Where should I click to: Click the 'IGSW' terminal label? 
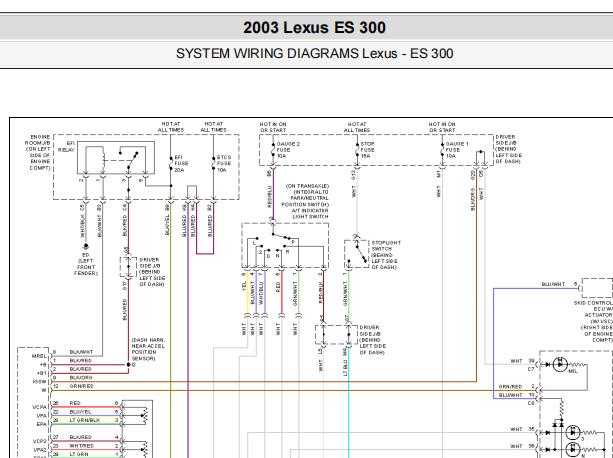pyautogui.click(x=39, y=382)
